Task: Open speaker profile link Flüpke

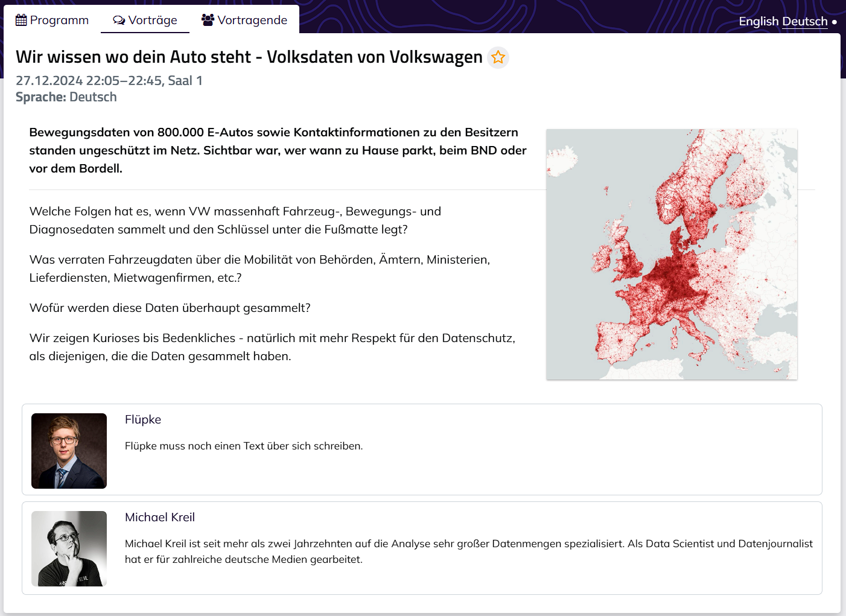Action: pos(143,419)
